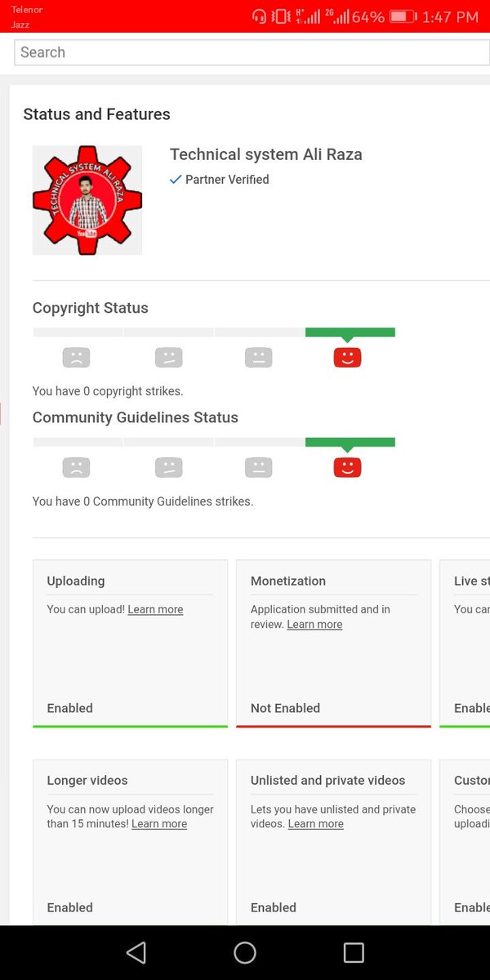The width and height of the screenshot is (490, 980).
Task: Open the channel avatar gear logo
Action: coord(87,200)
